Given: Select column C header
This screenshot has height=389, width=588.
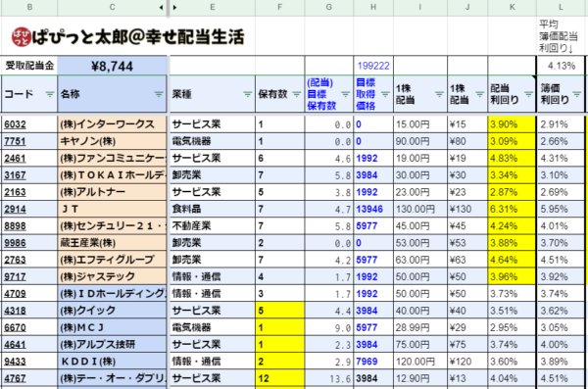Looking at the screenshot, I should click(x=112, y=7).
